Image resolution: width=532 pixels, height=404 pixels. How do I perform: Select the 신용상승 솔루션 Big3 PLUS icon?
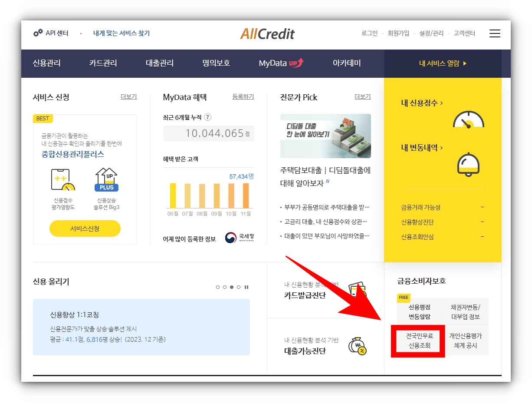pyautogui.click(x=106, y=179)
